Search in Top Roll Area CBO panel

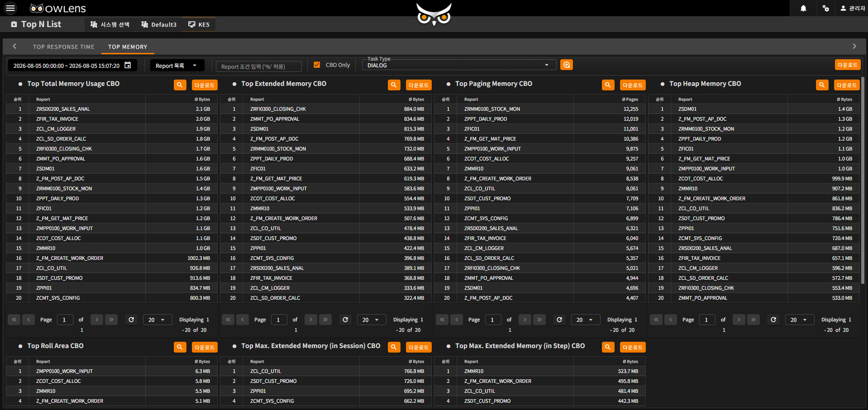click(x=180, y=347)
